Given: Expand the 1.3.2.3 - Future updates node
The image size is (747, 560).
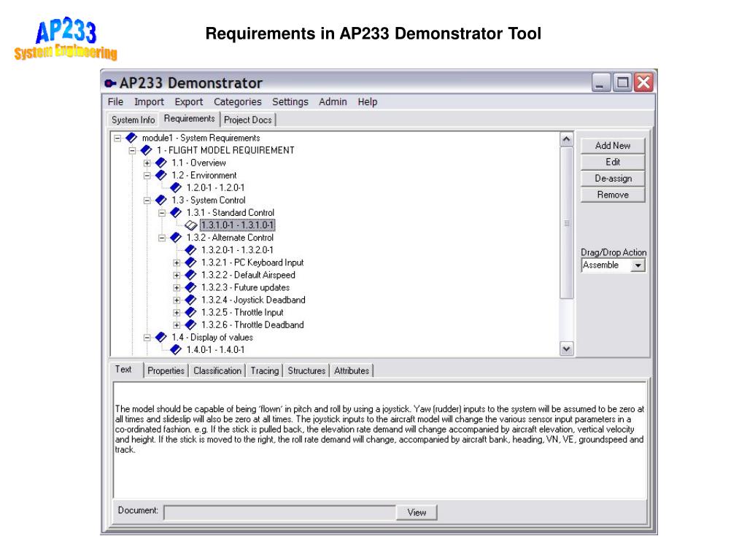Looking at the screenshot, I should [177, 287].
